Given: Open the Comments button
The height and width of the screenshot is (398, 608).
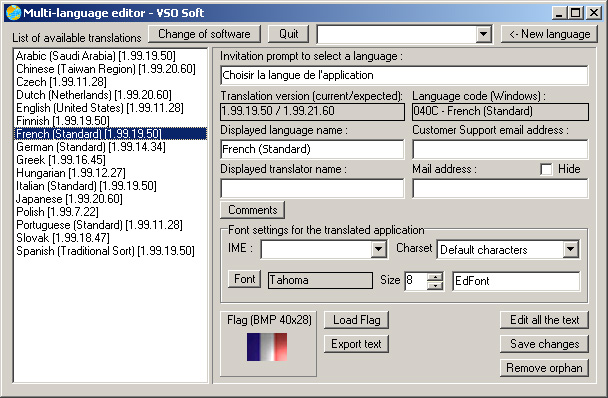Looking at the screenshot, I should [x=252, y=210].
